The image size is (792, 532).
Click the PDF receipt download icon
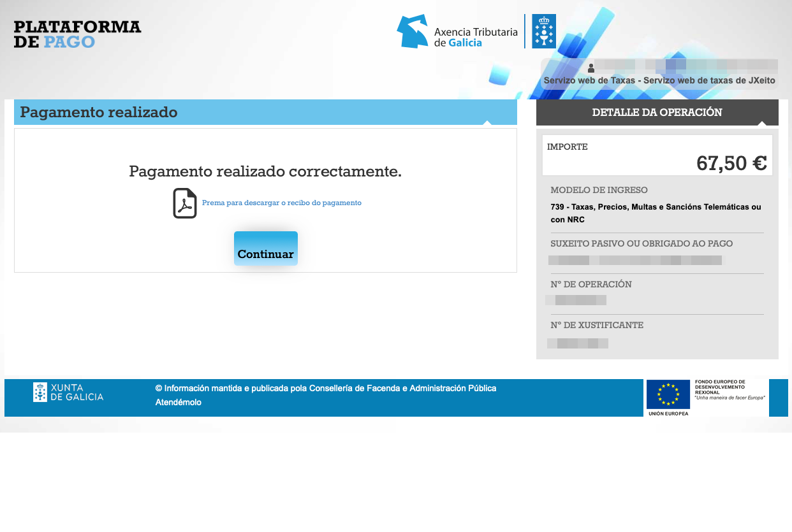[185, 203]
